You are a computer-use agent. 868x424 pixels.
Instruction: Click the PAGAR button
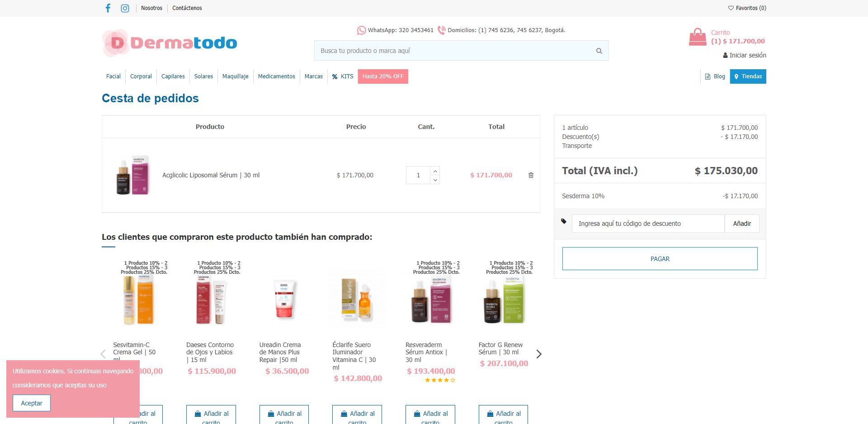[660, 259]
